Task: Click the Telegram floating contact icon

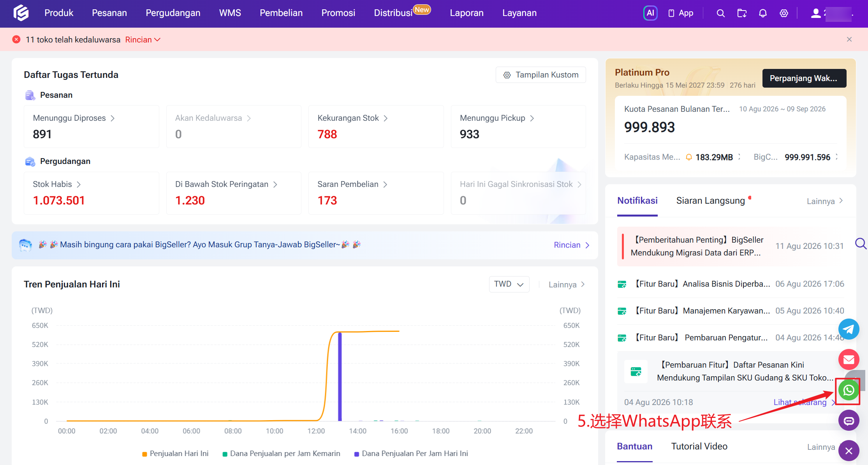Action: coord(849,329)
